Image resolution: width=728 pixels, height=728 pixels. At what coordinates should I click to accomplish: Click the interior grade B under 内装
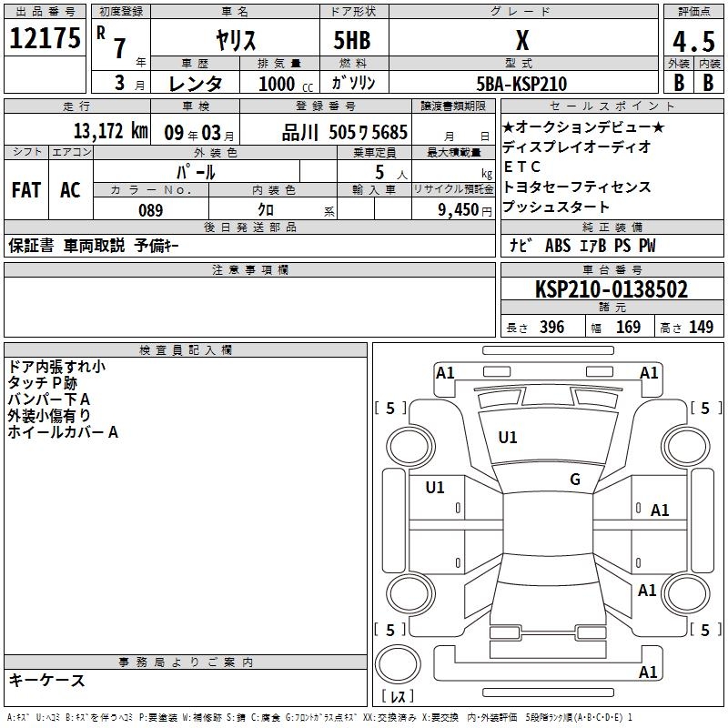[708, 83]
